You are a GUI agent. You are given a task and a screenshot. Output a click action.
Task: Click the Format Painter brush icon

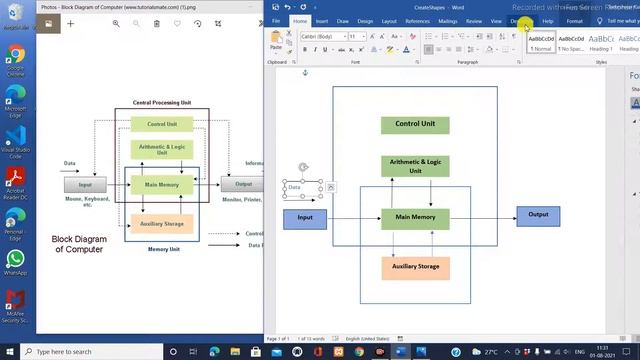[x=289, y=52]
